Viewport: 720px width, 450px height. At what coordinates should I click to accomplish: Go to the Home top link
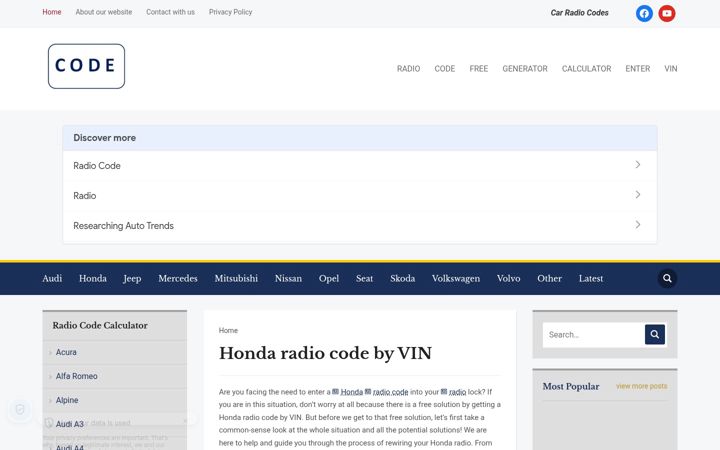pos(52,12)
